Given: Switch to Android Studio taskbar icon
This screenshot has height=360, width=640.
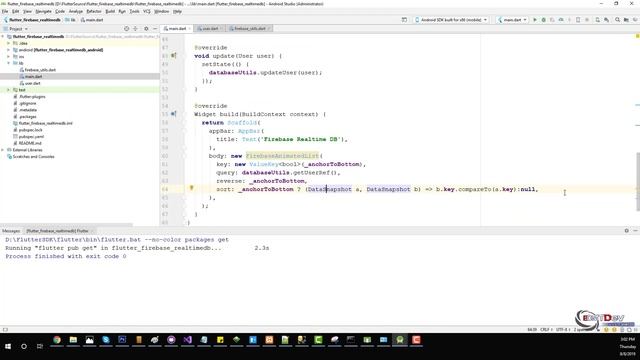Looking at the screenshot, I should [x=400, y=340].
